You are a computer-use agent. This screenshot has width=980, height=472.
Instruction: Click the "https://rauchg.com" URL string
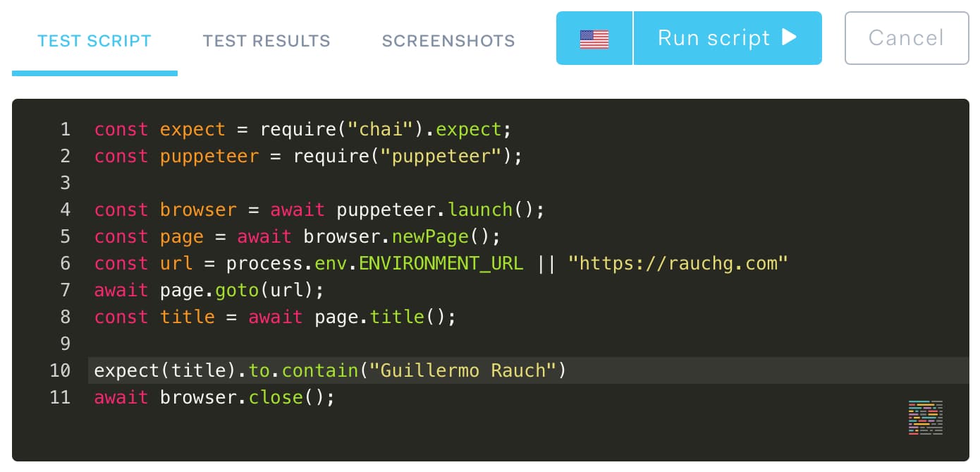click(678, 263)
